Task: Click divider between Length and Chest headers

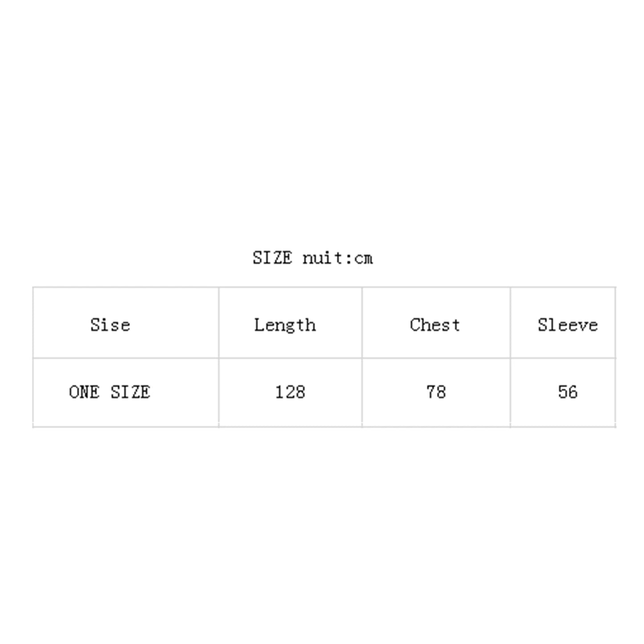Action: point(362,323)
